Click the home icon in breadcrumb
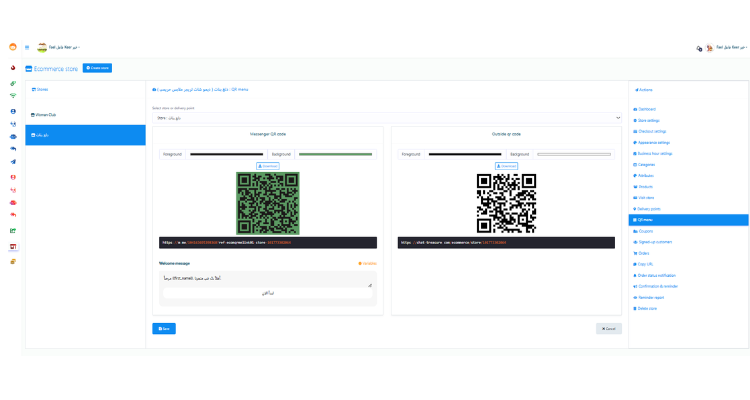Screen dimensions: 750x400 [x=154, y=90]
